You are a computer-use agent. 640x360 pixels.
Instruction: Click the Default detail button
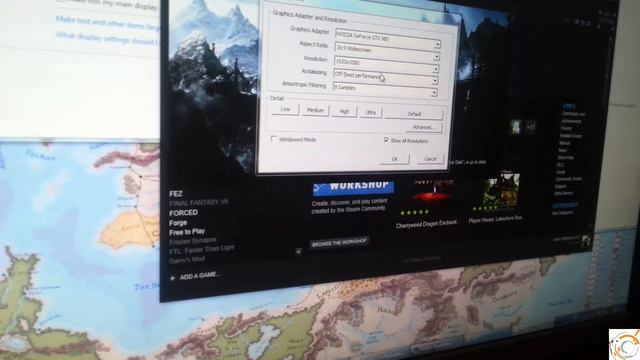click(414, 114)
